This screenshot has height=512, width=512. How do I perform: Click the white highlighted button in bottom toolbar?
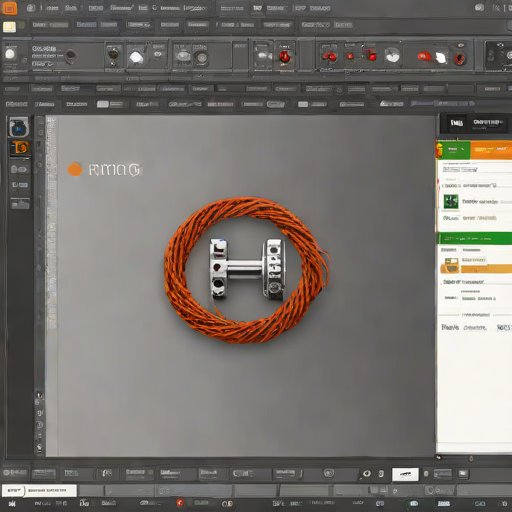point(405,474)
